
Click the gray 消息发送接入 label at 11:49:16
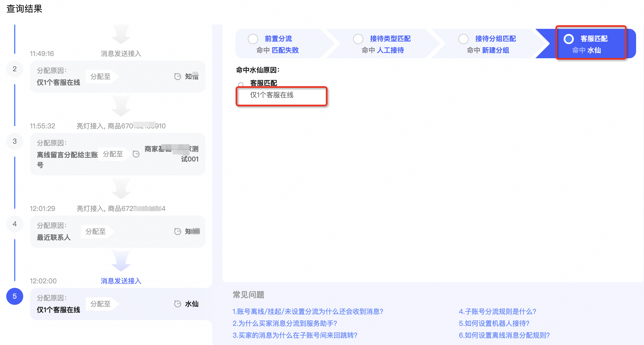point(121,53)
